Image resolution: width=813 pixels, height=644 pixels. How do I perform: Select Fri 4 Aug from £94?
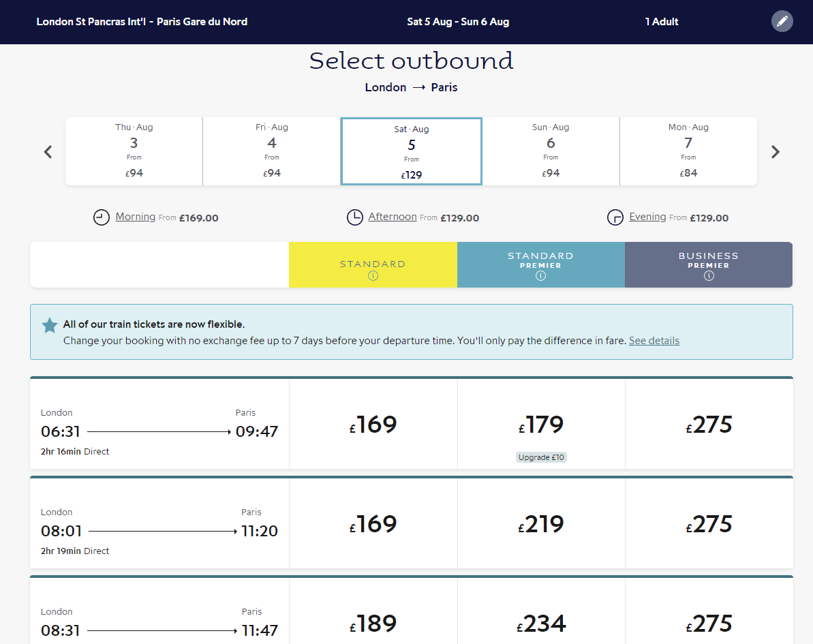pyautogui.click(x=272, y=151)
